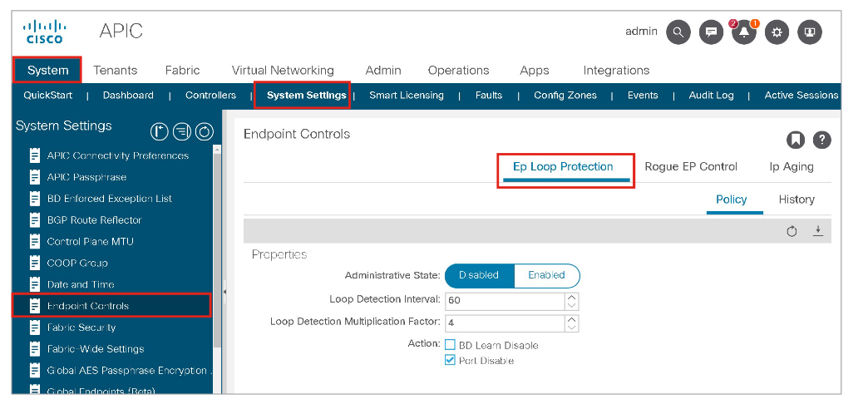868x404 pixels.
Task: Open the Smart Licensing submenu link
Action: (x=406, y=96)
